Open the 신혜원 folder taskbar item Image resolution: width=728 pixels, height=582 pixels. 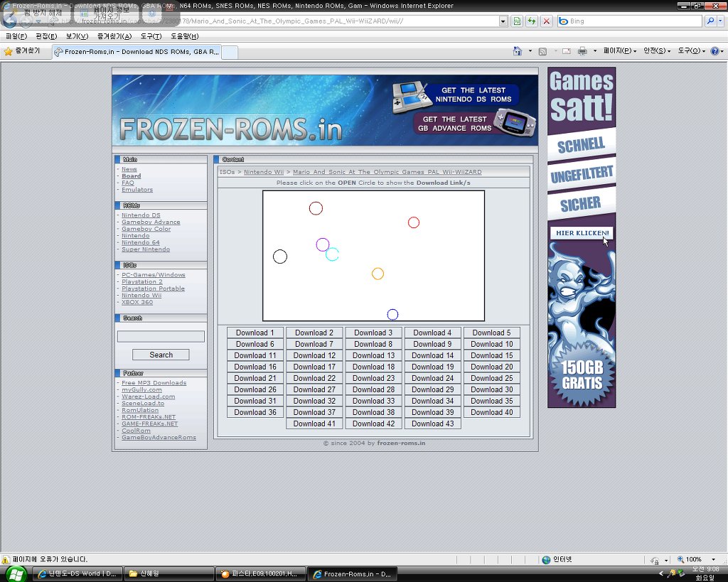(x=169, y=574)
